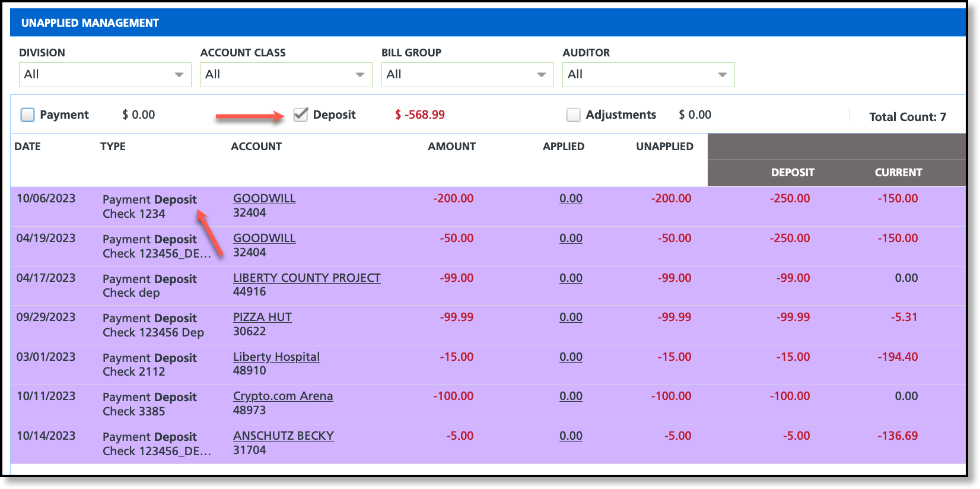The width and height of the screenshot is (980, 489).
Task: Click account number 48910
Action: (250, 371)
